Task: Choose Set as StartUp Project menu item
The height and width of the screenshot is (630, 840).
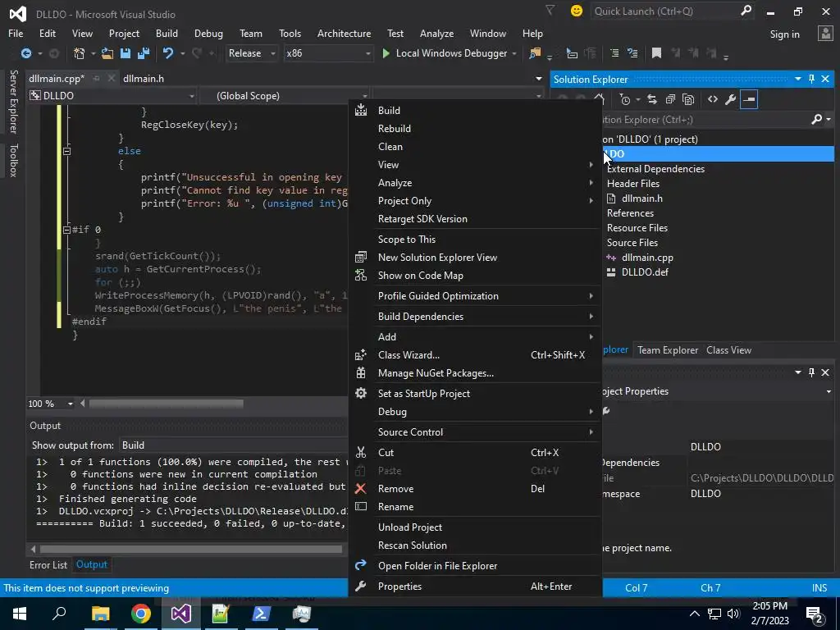Action: (x=475, y=393)
